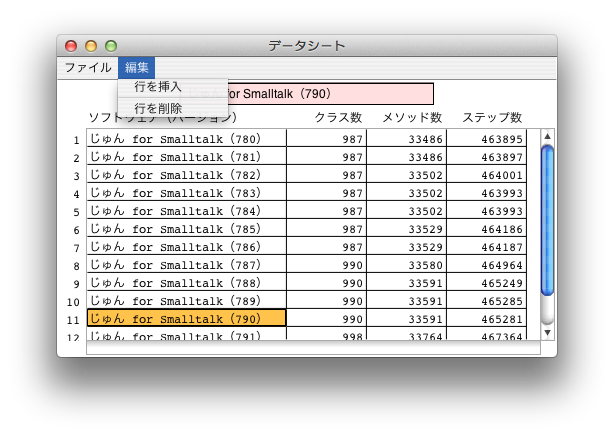Choose 行を挿入 from the menu

click(x=173, y=87)
